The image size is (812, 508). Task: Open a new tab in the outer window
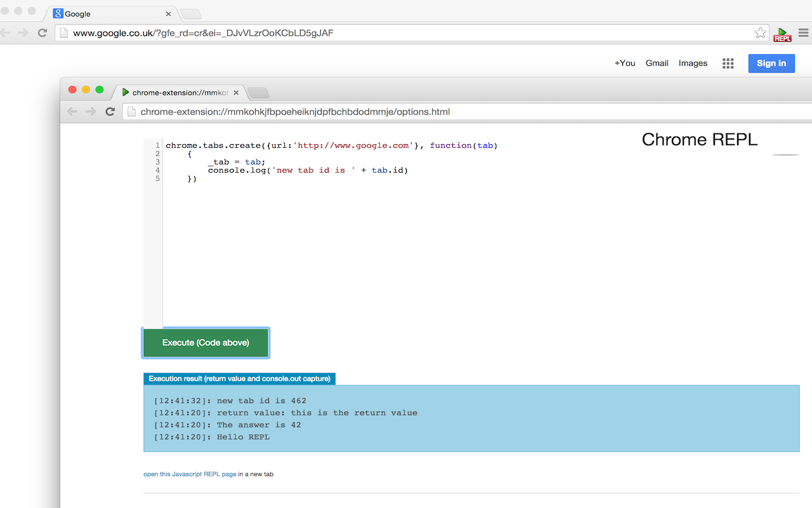pyautogui.click(x=190, y=14)
